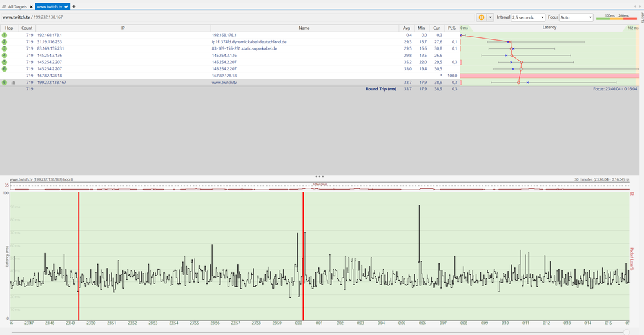This screenshot has width=644, height=335.
Task: Open the dropdown arrow beside the pause button
Action: click(x=490, y=17)
